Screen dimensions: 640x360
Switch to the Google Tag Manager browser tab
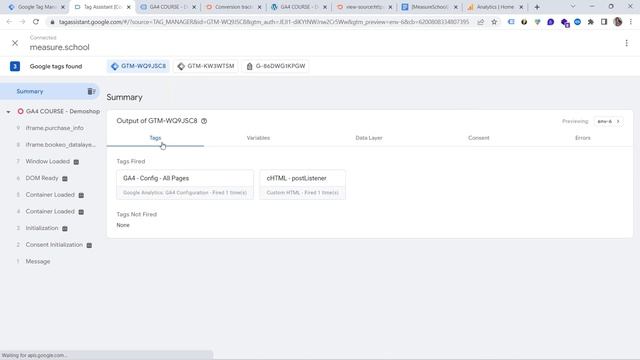(36, 7)
